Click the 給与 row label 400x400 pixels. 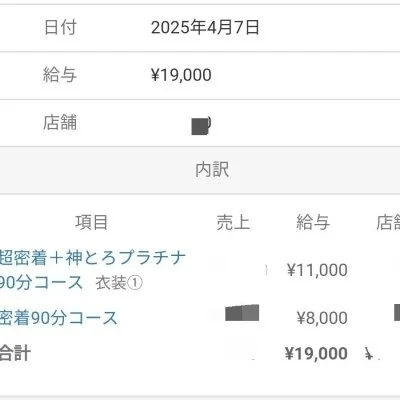click(x=60, y=75)
